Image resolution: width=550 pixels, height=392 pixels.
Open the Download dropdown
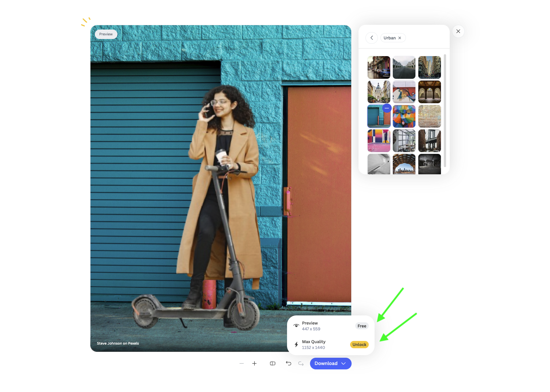click(331, 364)
